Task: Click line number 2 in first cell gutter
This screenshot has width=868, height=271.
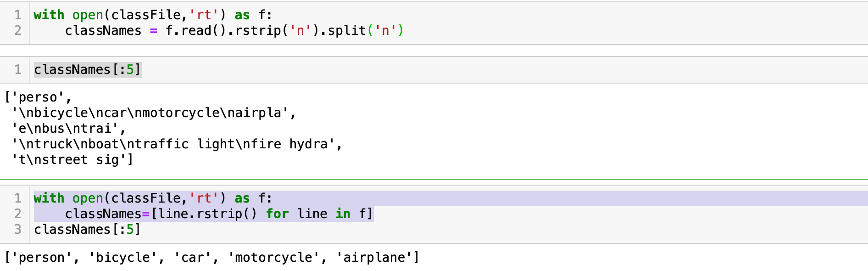Action: point(18,30)
